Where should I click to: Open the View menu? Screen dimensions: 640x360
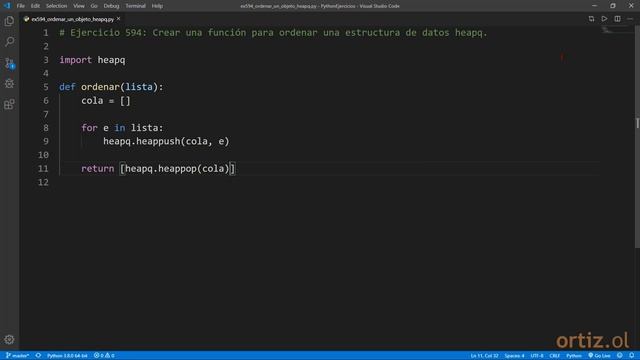click(x=79, y=6)
